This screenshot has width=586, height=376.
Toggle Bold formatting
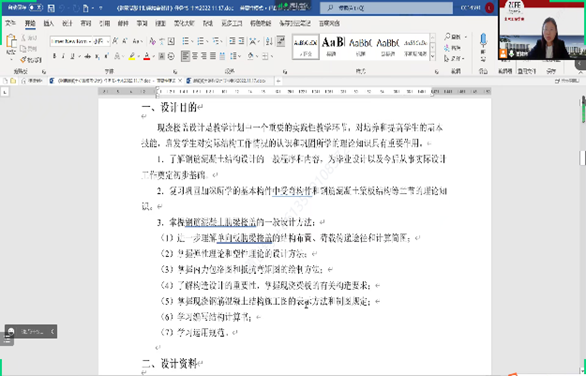[x=55, y=56]
